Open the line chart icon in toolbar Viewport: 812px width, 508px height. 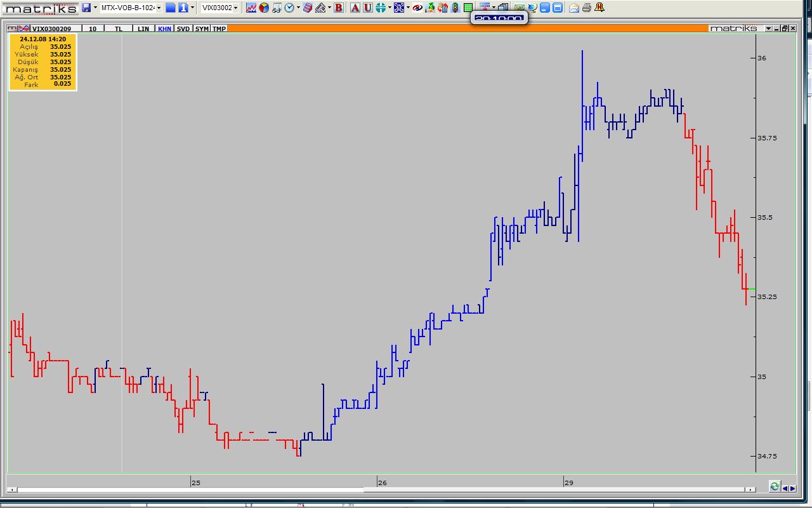click(x=251, y=8)
